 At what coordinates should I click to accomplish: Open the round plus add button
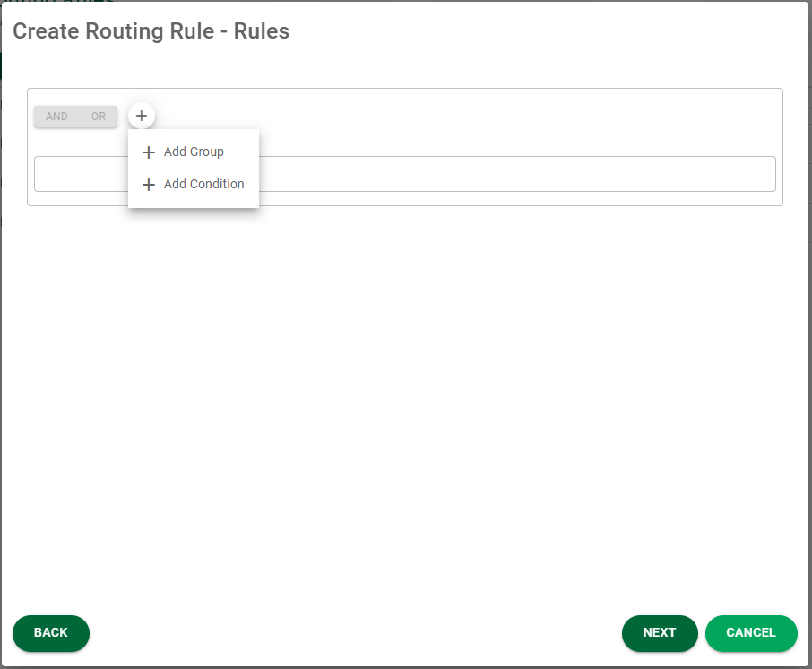[142, 116]
